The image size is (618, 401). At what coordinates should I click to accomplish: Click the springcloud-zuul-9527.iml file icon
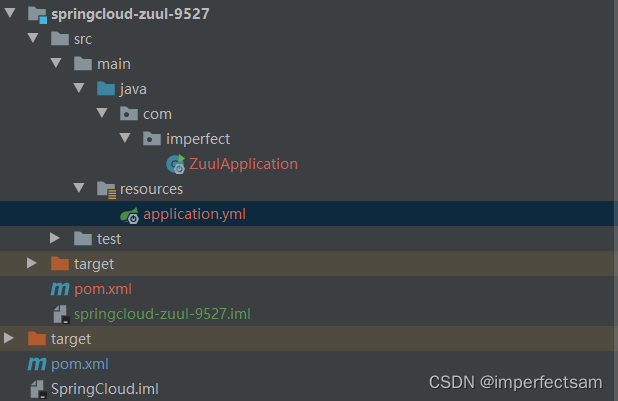click(x=61, y=314)
